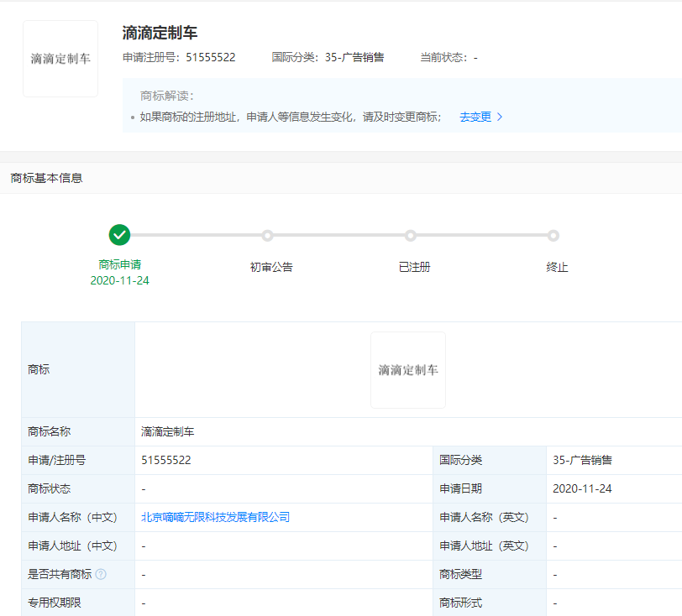Click the green checkmark on 商标申请 step

pos(120,235)
